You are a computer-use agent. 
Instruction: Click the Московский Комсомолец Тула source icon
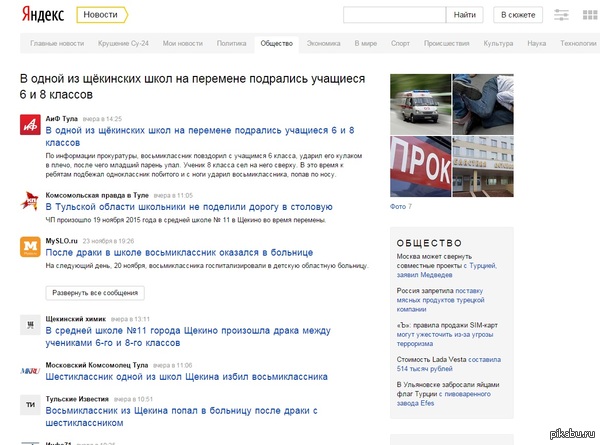29,371
